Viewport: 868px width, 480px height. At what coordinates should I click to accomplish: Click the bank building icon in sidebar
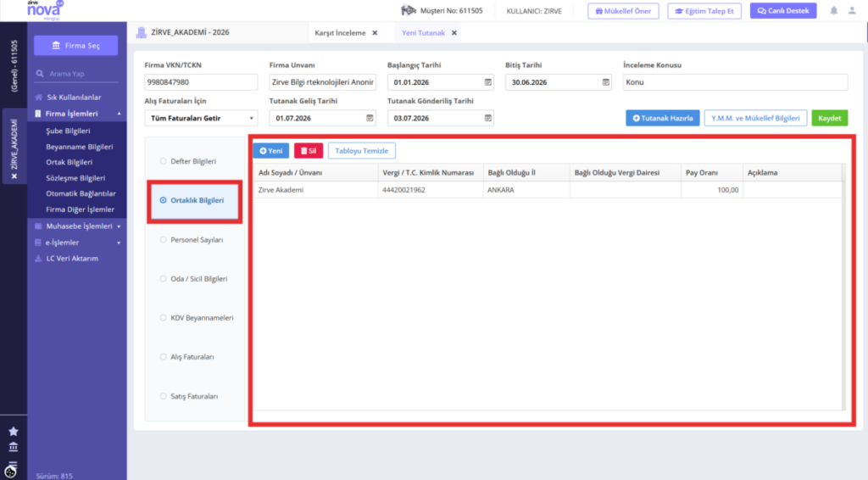coord(14,447)
